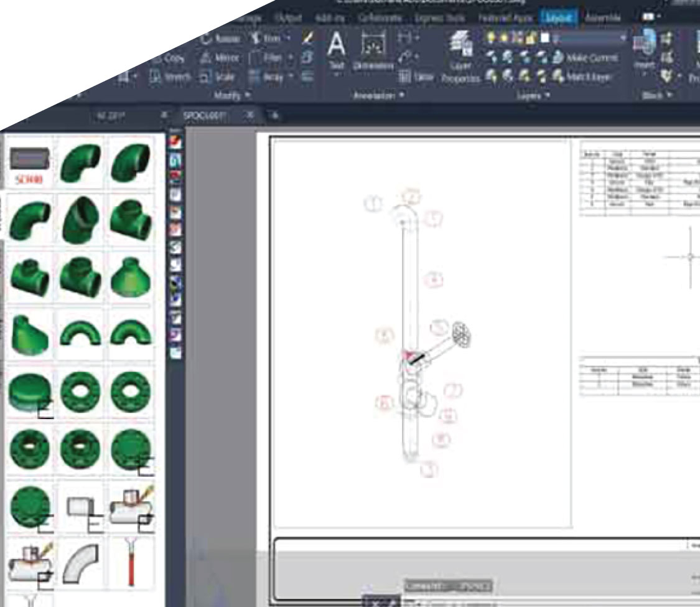The width and height of the screenshot is (700, 607).
Task: Select the Rotate tool
Action: point(220,39)
